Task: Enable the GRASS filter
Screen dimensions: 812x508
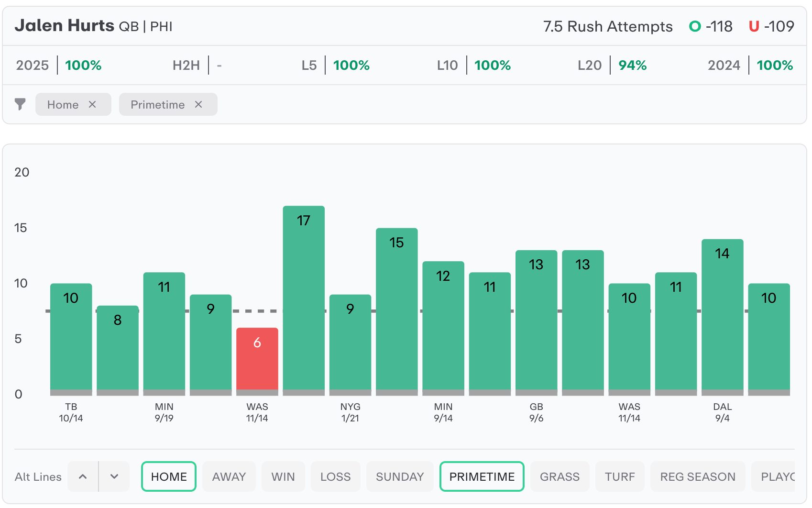Action: (560, 476)
